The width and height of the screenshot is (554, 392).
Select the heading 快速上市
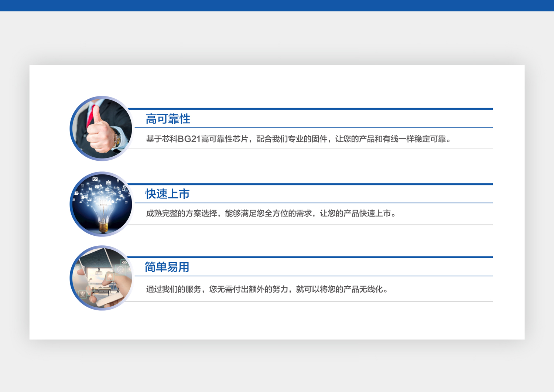168,194
